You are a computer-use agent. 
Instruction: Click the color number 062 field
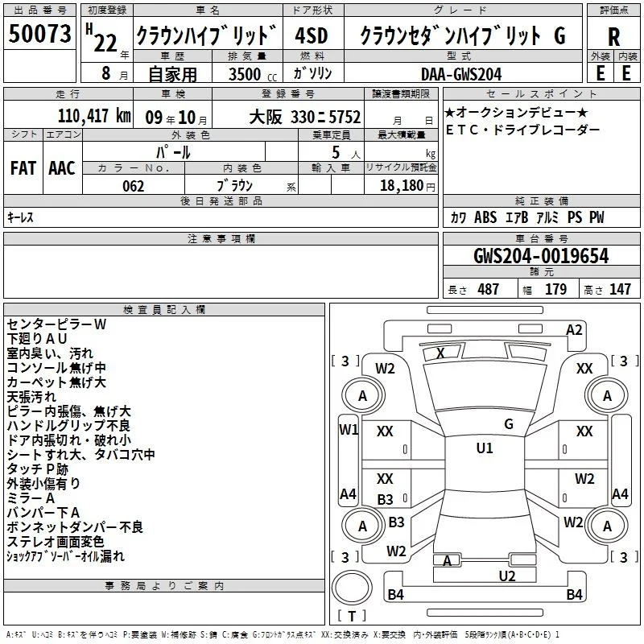tap(134, 186)
